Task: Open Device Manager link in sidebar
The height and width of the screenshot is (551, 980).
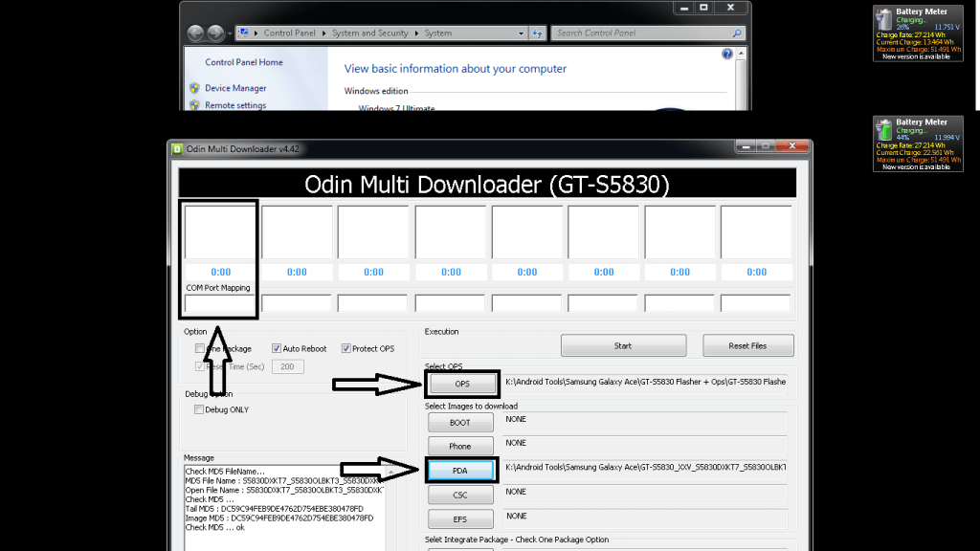Action: 235,88
